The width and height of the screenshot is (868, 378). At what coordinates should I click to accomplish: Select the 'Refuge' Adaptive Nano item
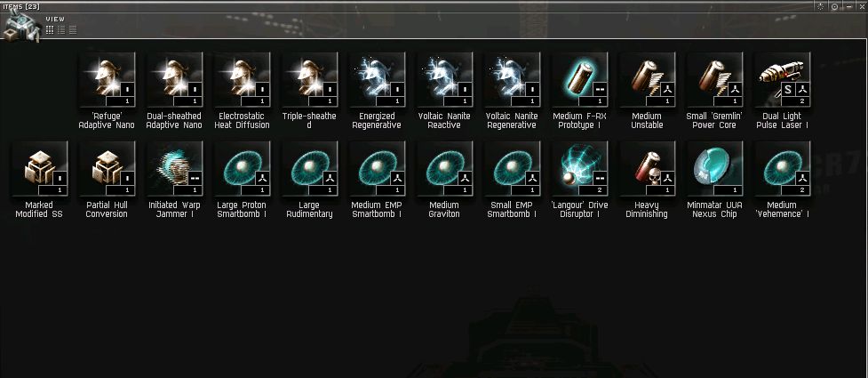[x=107, y=79]
